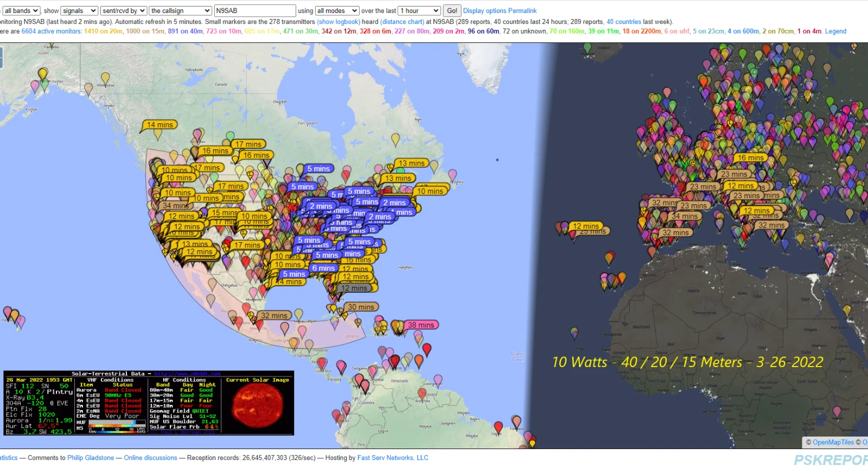Click the '12 mins' marker over the Azores

coord(586,226)
